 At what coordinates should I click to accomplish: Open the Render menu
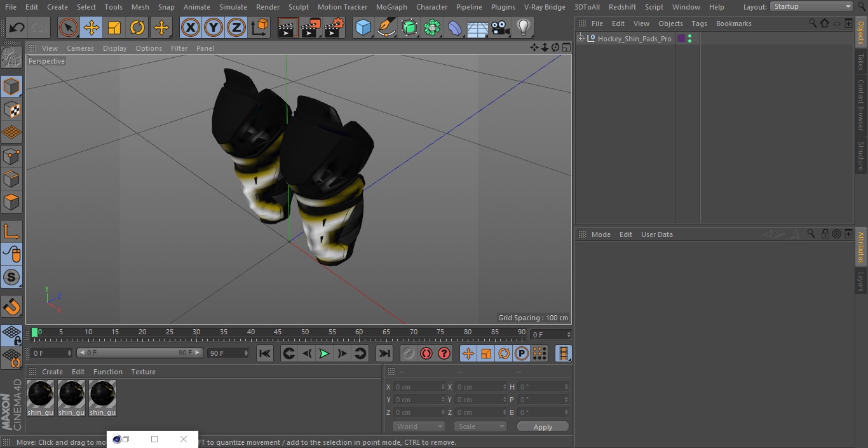coord(268,7)
